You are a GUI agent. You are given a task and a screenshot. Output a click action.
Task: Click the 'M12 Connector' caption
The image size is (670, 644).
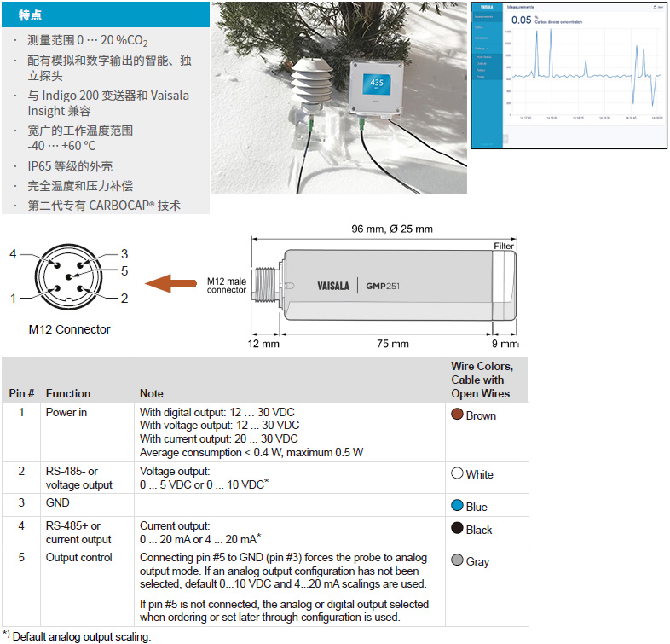coord(69,329)
